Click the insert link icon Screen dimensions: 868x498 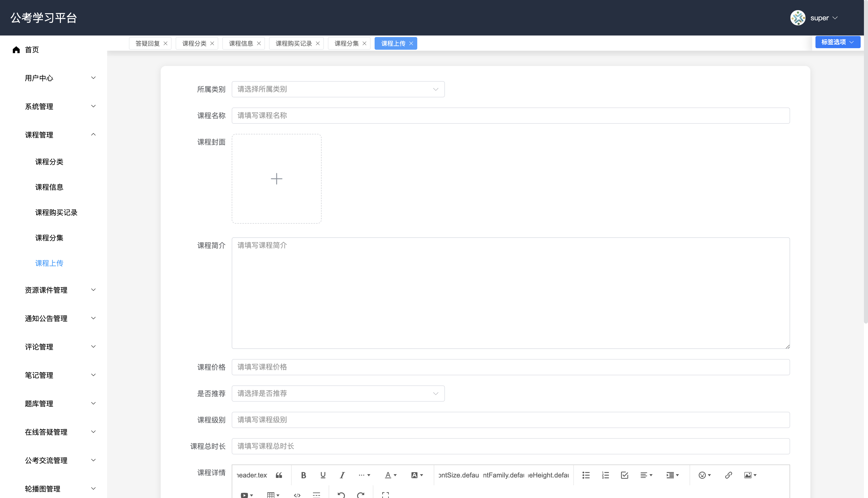[728, 475]
